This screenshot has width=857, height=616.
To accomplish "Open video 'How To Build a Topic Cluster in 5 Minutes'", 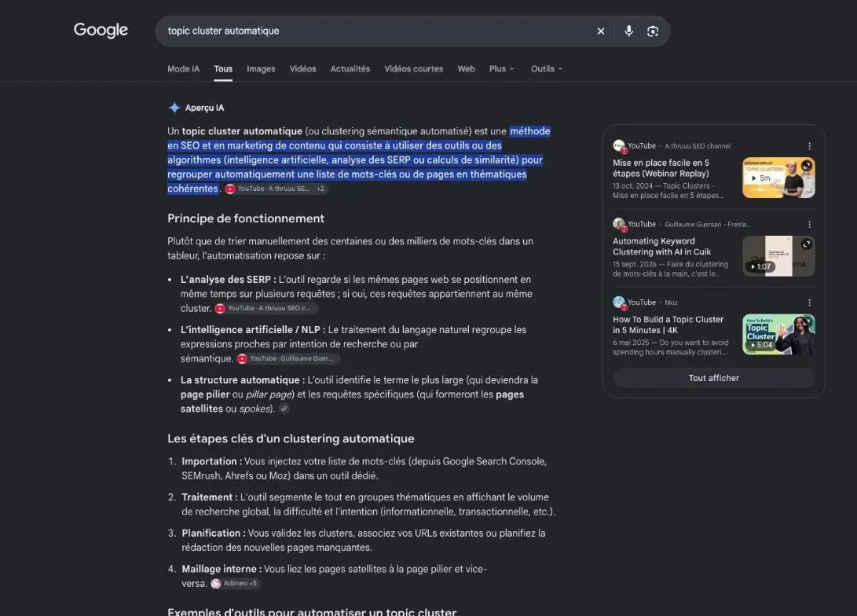I will pos(668,324).
